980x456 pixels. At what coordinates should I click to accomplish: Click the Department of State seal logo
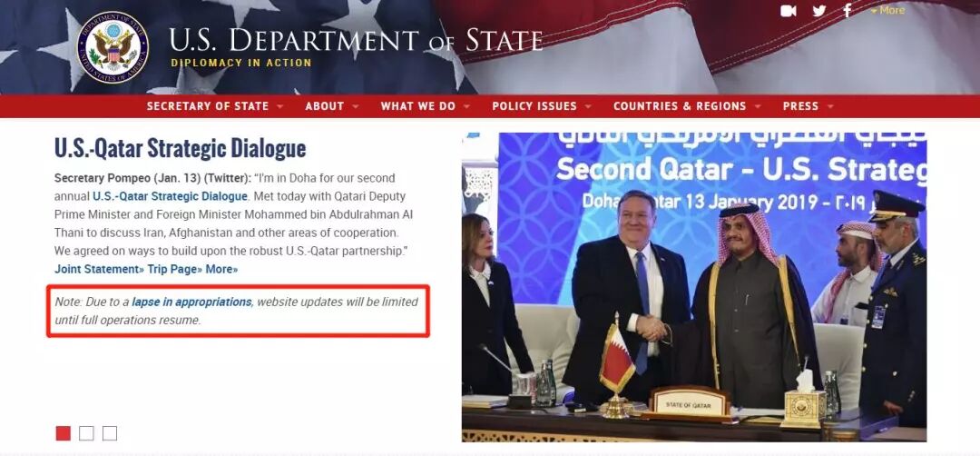coord(113,47)
